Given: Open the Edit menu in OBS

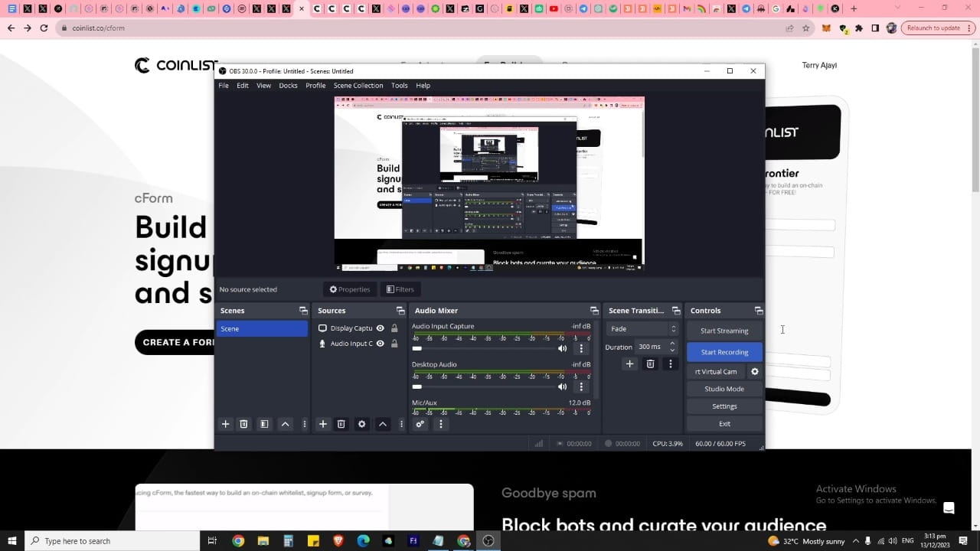Looking at the screenshot, I should pos(243,86).
